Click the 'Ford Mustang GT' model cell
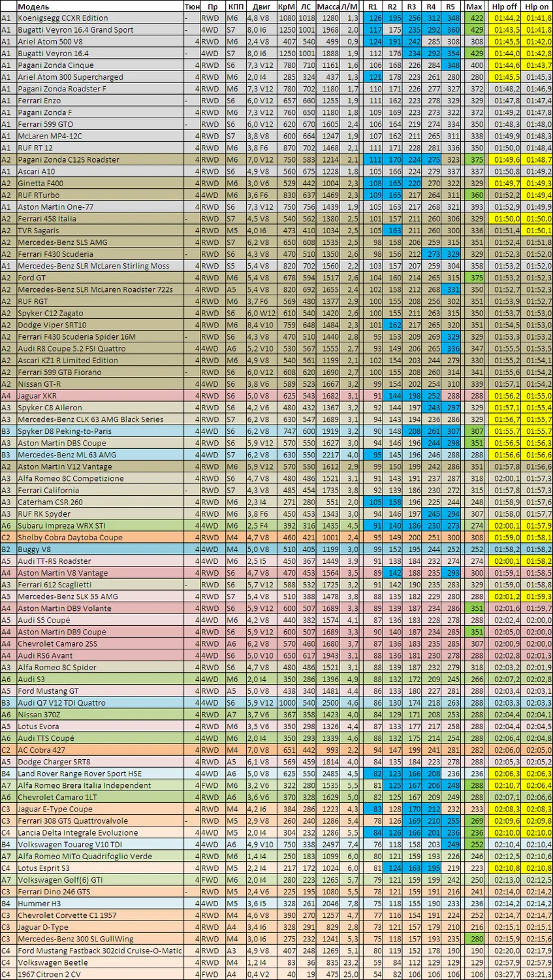Screen dimensions: 553x980 tap(99, 691)
